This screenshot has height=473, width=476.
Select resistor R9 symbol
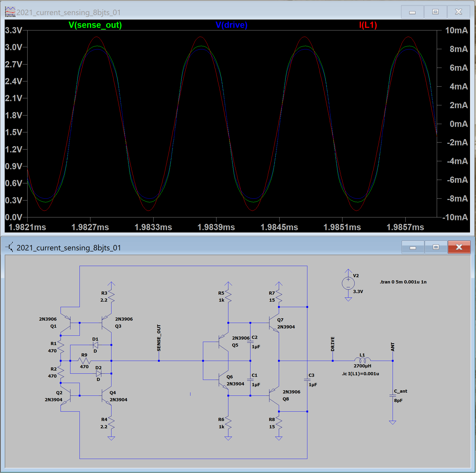coord(84,361)
